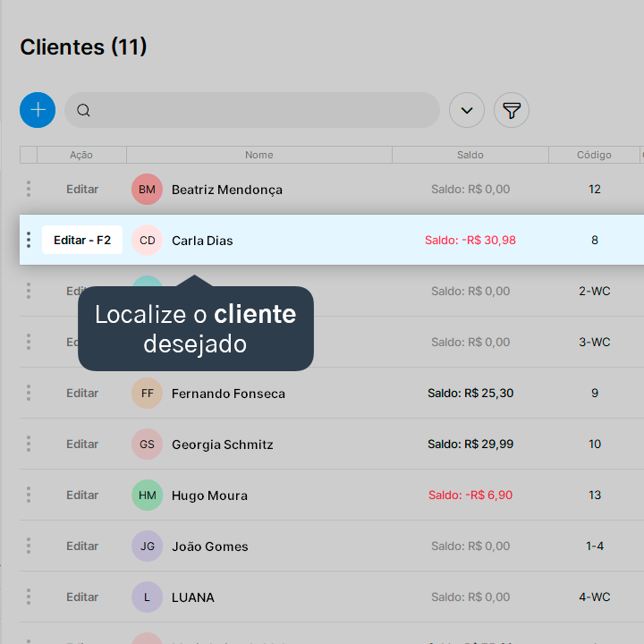Viewport: 644px width, 644px height.
Task: Sort by the Código column header
Action: click(x=594, y=155)
